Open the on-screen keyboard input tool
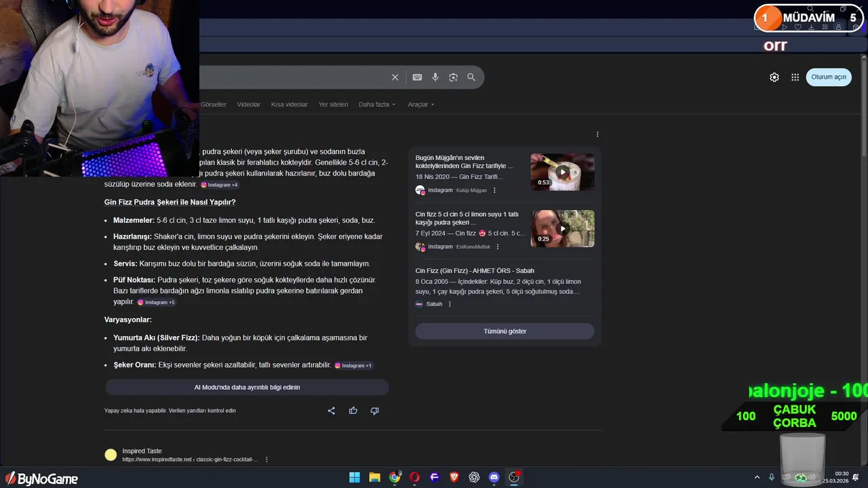 point(417,77)
